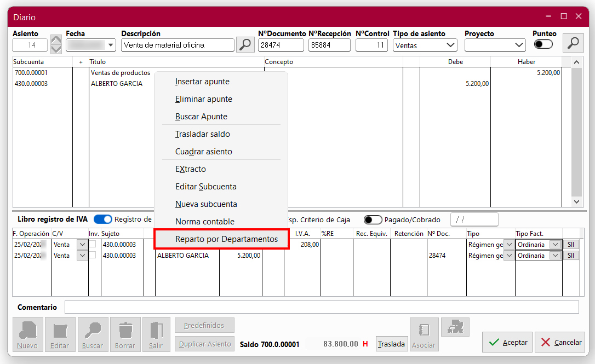Click the magnifier icon beside Descripción field
This screenshot has width=595, height=364.
pyautogui.click(x=245, y=45)
